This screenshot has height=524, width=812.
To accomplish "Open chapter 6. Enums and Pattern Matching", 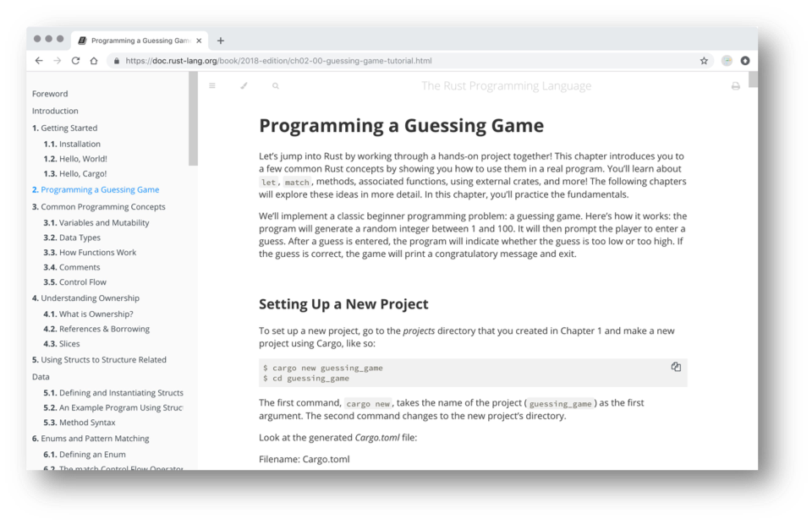I will [x=91, y=438].
